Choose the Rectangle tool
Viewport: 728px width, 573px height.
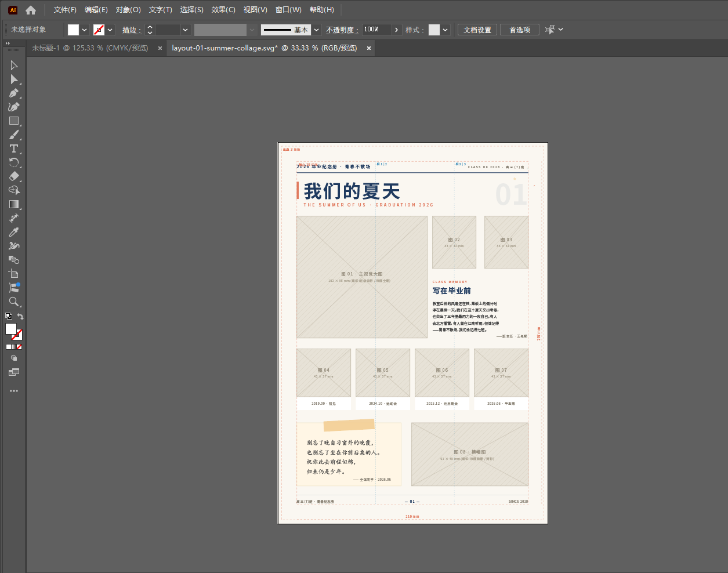14,121
